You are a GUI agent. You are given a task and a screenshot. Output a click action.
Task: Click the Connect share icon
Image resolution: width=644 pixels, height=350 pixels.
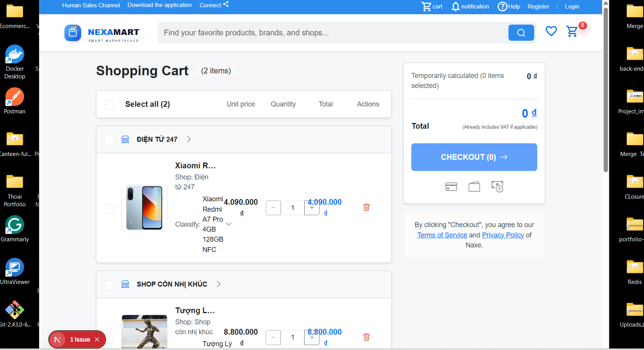(x=226, y=4)
